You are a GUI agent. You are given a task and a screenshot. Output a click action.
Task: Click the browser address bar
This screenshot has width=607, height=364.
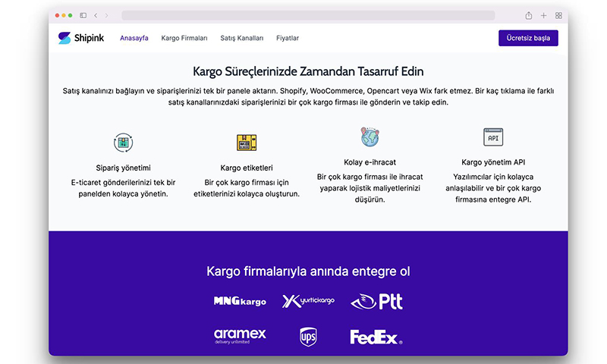[308, 15]
